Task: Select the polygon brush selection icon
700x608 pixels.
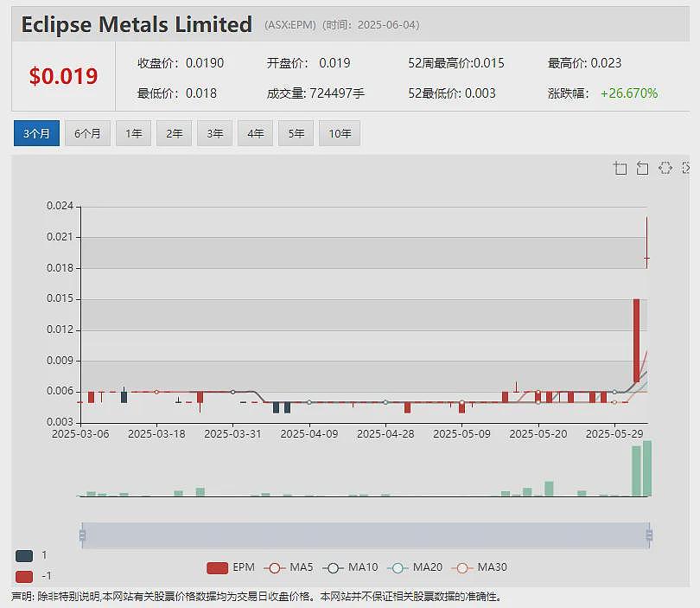Action: (665, 168)
